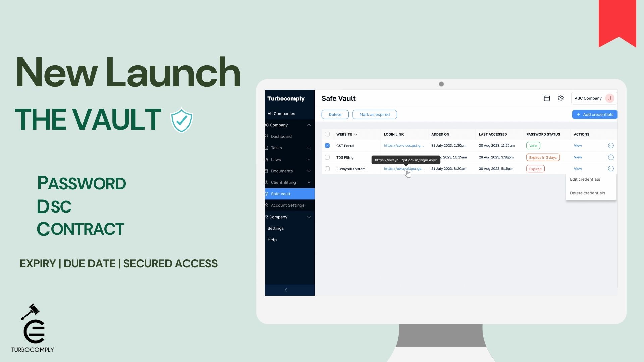Image resolution: width=644 pixels, height=362 pixels.
Task: Select Delete credentials from context menu
Action: [x=588, y=193]
